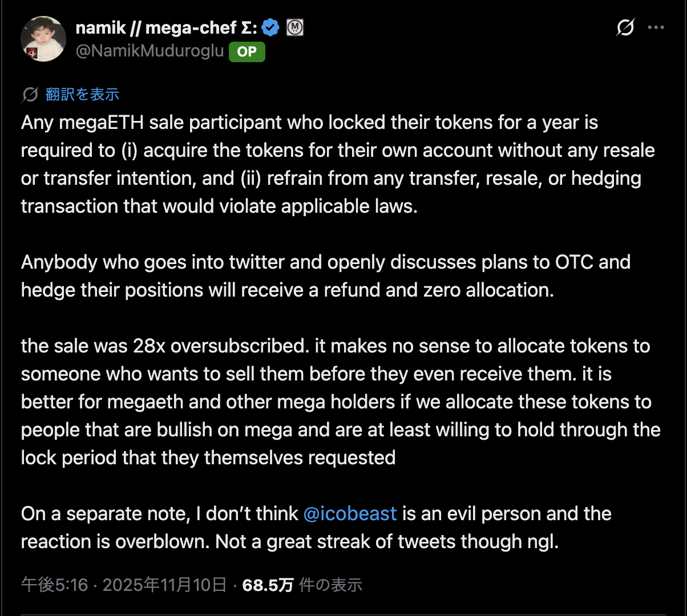Click the blue verified checkmark badge
This screenshot has height=616, width=687.
(x=270, y=27)
